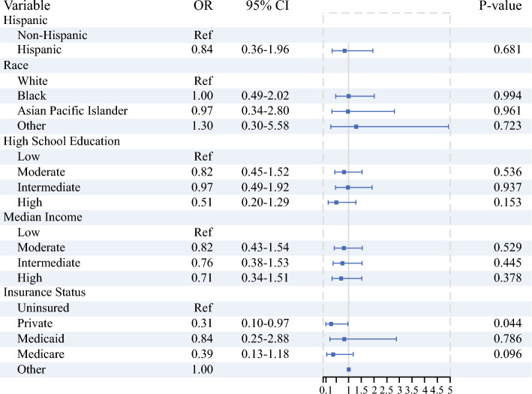Viewport: 532px width, 394px height.
Task: Click the 0.30-5.58 confidence interval text
Action: tap(266, 126)
